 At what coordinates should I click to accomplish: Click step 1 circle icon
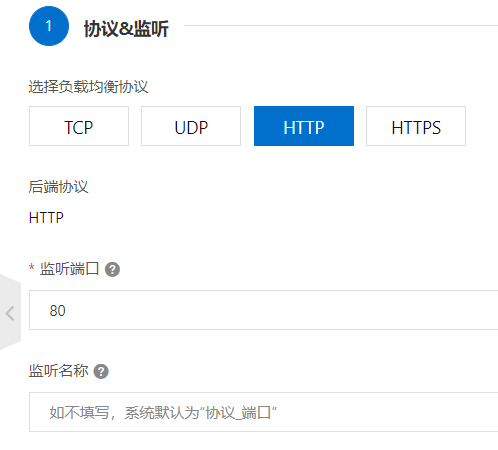[x=49, y=26]
